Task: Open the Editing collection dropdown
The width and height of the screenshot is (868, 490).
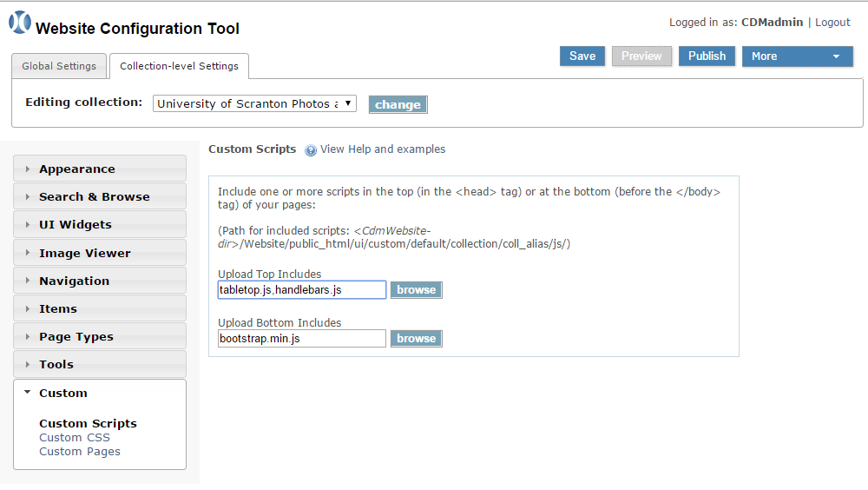Action: pyautogui.click(x=254, y=103)
